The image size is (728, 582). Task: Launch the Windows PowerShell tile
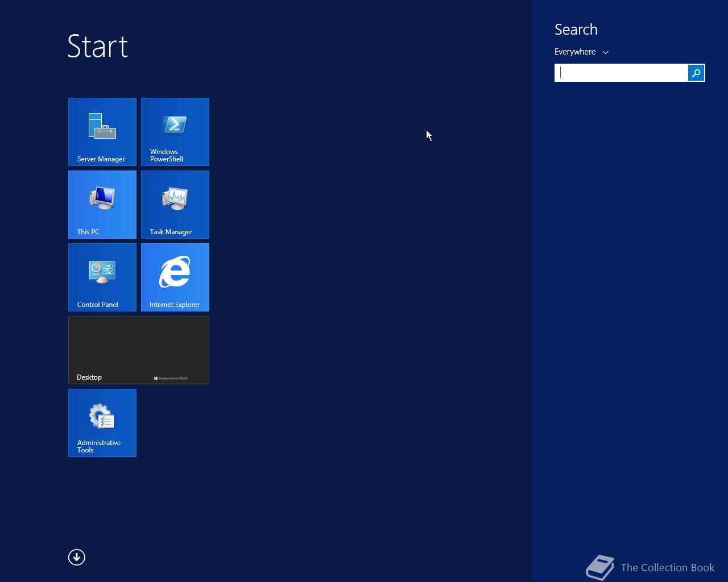pyautogui.click(x=175, y=132)
